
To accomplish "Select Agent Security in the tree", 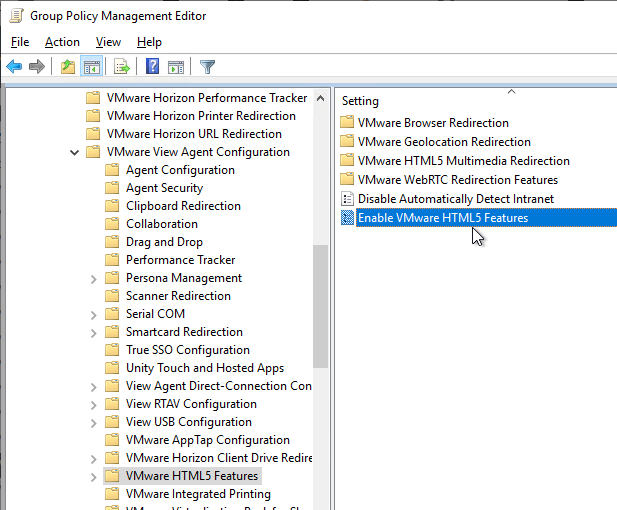I will pyautogui.click(x=164, y=188).
